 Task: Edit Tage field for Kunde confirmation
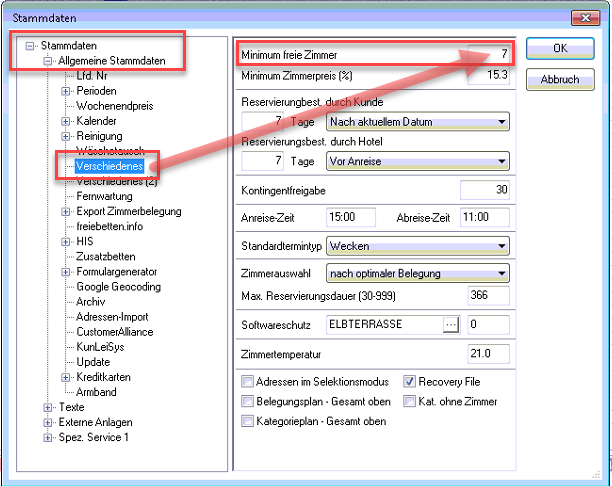click(262, 121)
